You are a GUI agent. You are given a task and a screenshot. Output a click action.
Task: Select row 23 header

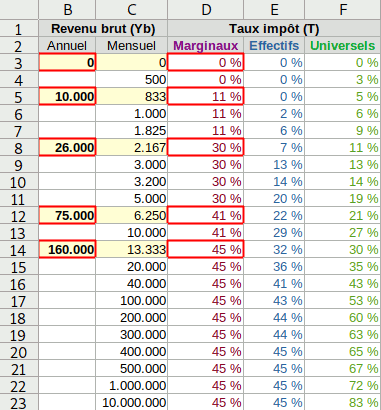pos(19,402)
